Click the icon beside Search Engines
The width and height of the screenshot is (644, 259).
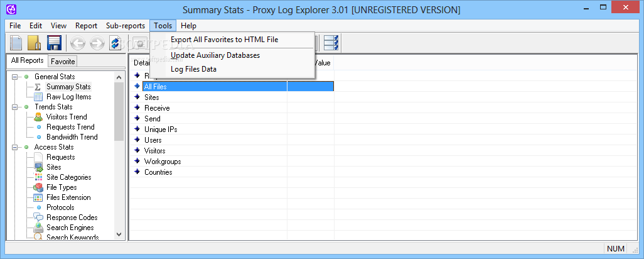(38, 228)
